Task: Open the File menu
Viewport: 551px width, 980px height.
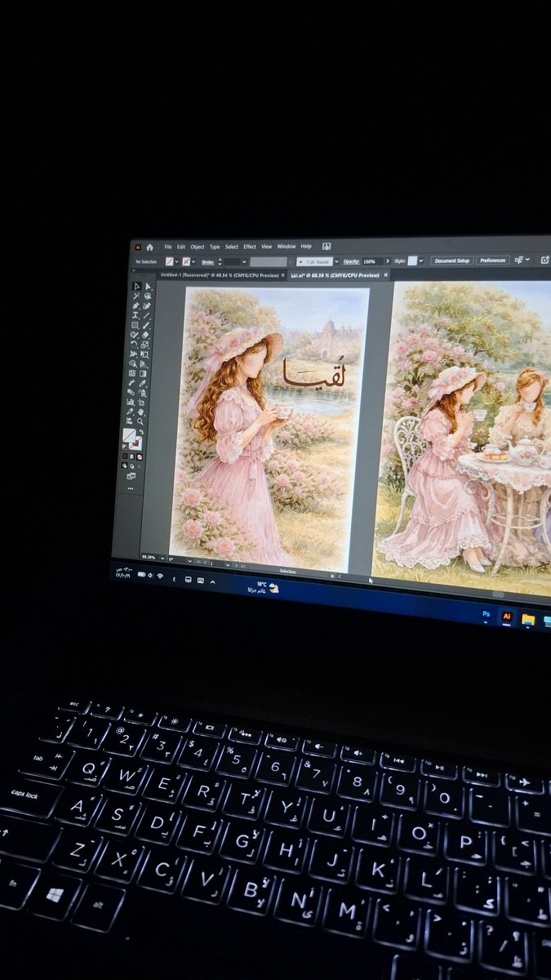Action: click(x=168, y=247)
